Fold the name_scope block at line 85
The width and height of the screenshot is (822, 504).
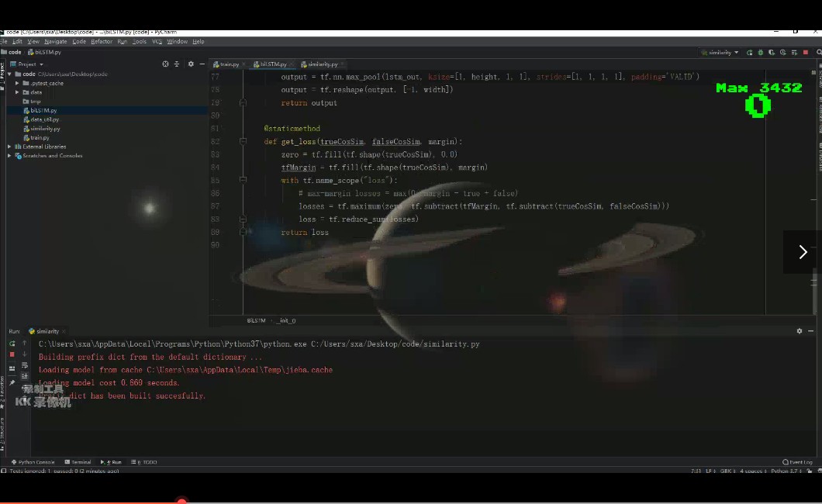[243, 180]
